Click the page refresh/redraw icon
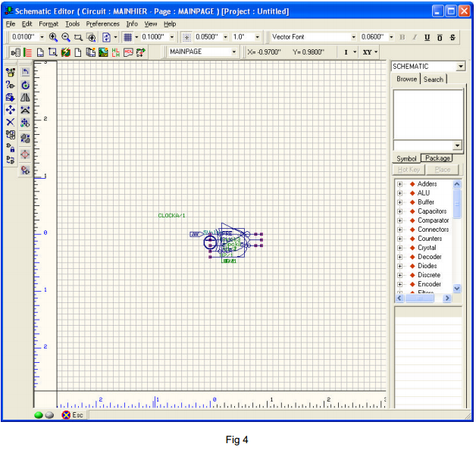476x450 pixels. tap(106, 37)
